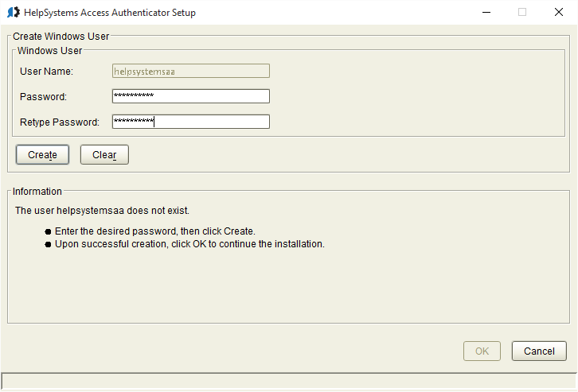The image size is (578, 392).
Task: Click the "Password:" label text
Action: pos(43,97)
